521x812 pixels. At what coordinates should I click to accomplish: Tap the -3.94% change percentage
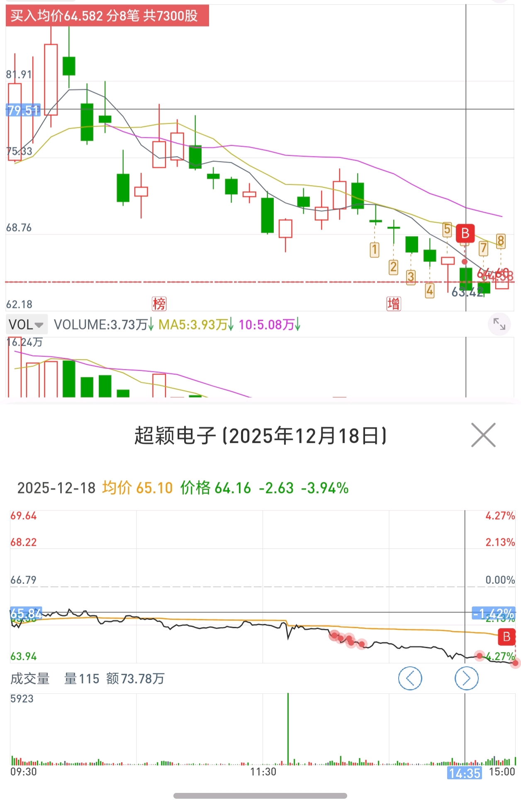[325, 488]
